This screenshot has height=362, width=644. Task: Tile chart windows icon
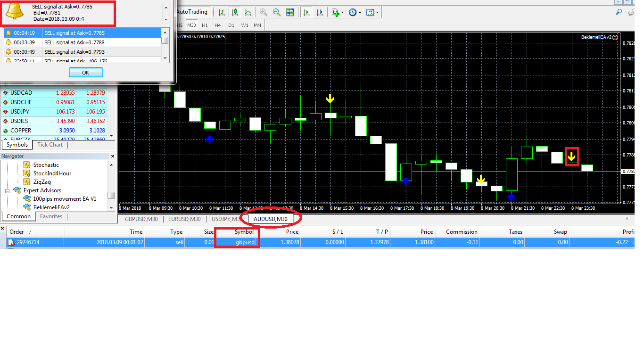pyautogui.click(x=290, y=12)
